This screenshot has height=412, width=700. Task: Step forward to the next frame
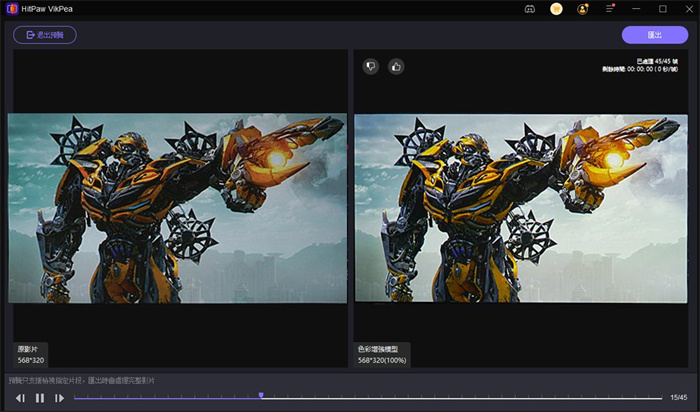60,398
